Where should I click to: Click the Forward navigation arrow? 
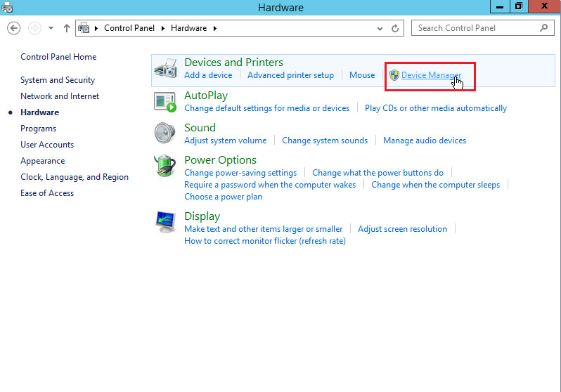tap(34, 28)
